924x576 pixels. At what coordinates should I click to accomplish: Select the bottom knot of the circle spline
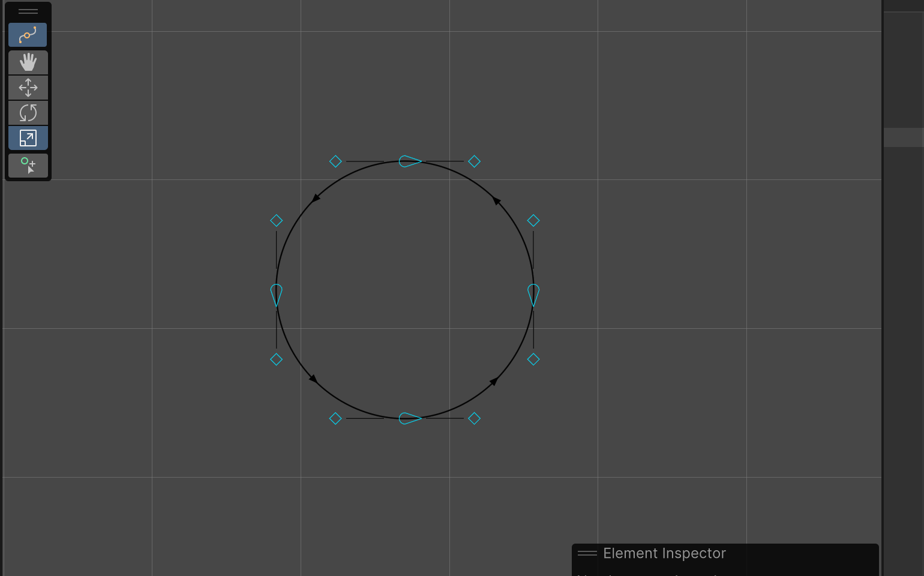410,418
